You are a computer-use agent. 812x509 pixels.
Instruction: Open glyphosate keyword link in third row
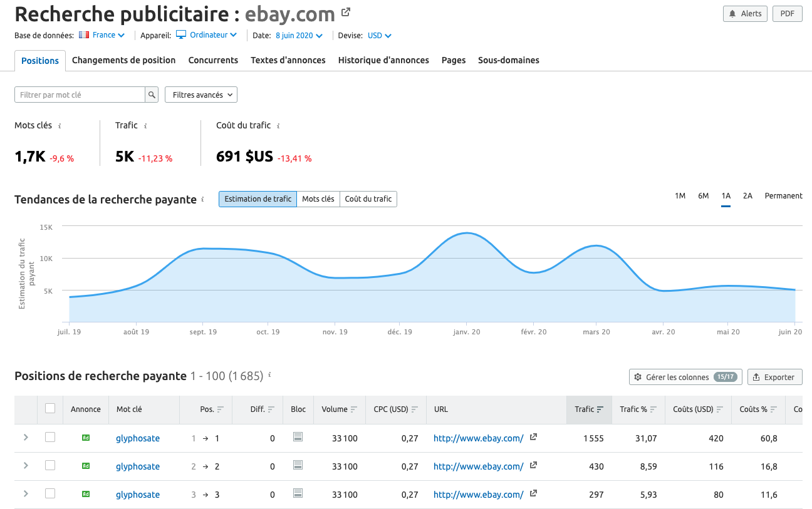coord(138,495)
